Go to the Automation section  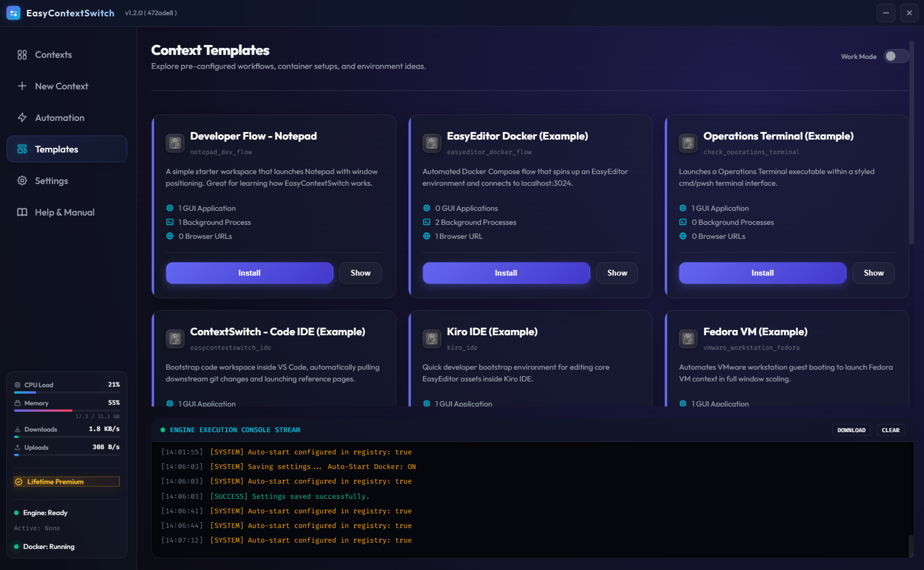[67, 117]
